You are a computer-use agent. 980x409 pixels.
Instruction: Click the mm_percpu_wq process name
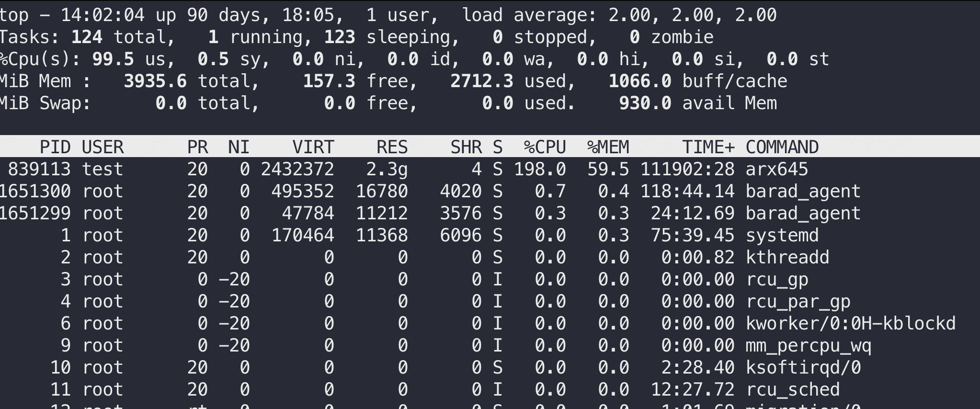808,345
